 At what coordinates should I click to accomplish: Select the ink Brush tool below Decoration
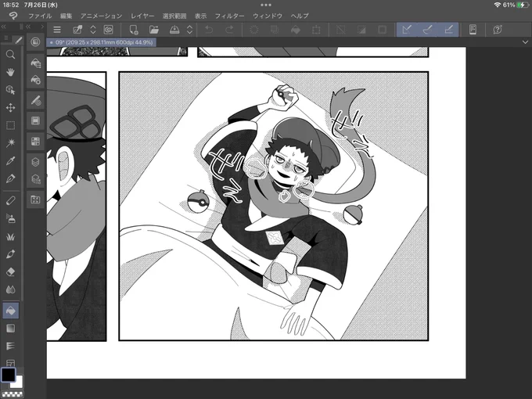[x=10, y=254]
